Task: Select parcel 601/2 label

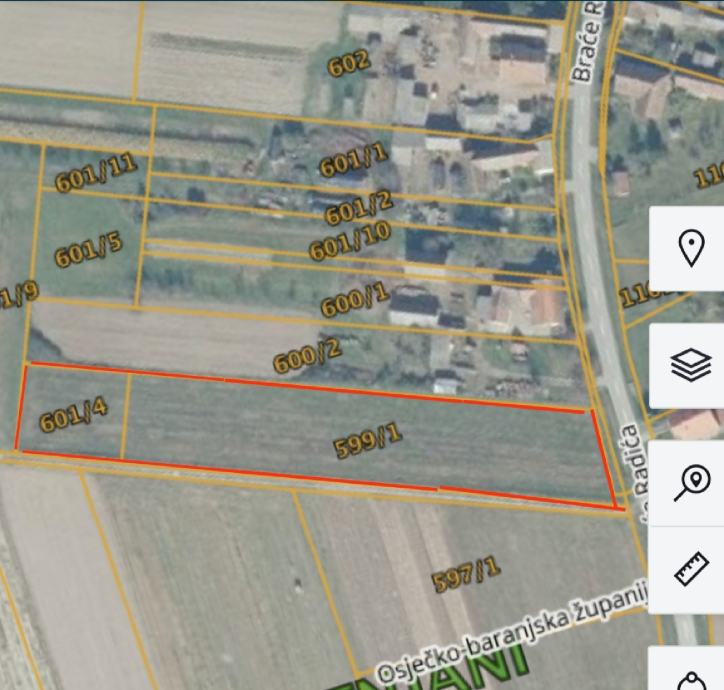Action: [x=359, y=207]
